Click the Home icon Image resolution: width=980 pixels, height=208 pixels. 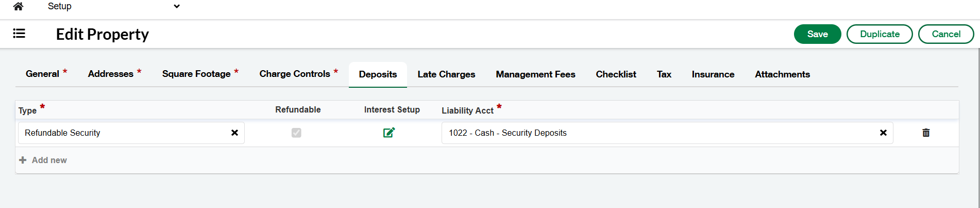18,6
